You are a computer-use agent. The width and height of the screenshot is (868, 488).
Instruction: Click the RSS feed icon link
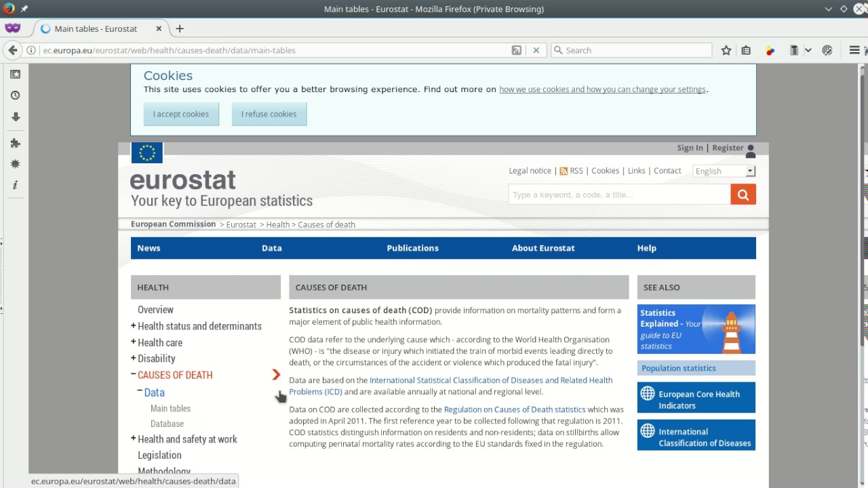tap(564, 171)
